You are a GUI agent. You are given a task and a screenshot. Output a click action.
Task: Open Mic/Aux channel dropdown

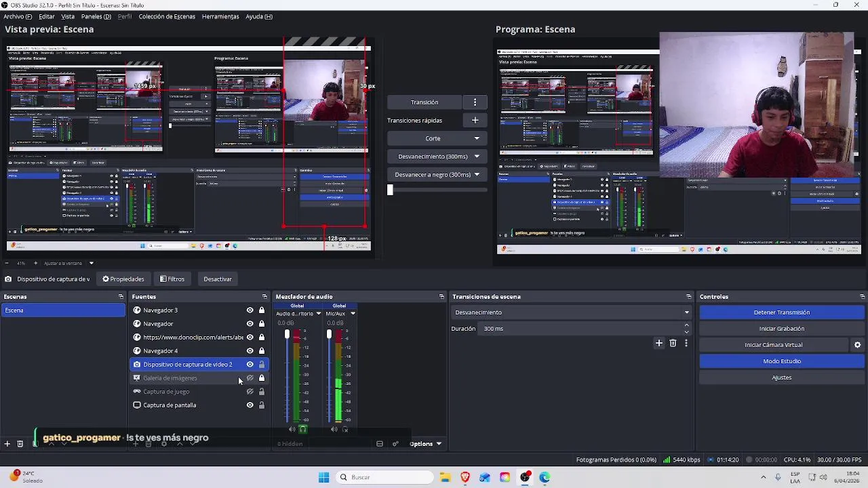353,314
